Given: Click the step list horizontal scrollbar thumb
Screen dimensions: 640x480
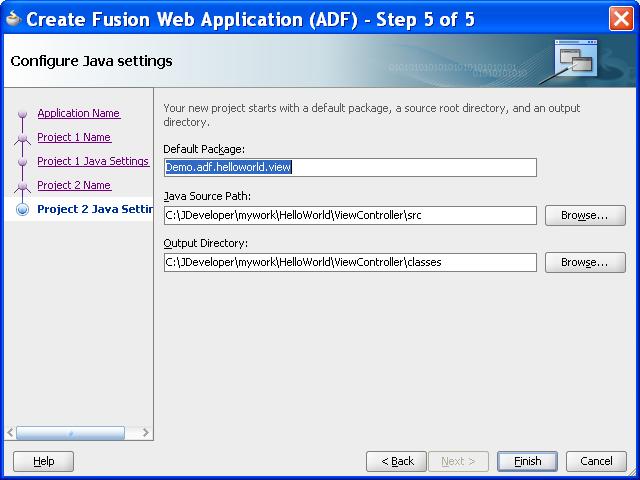Looking at the screenshot, I should 70,433.
